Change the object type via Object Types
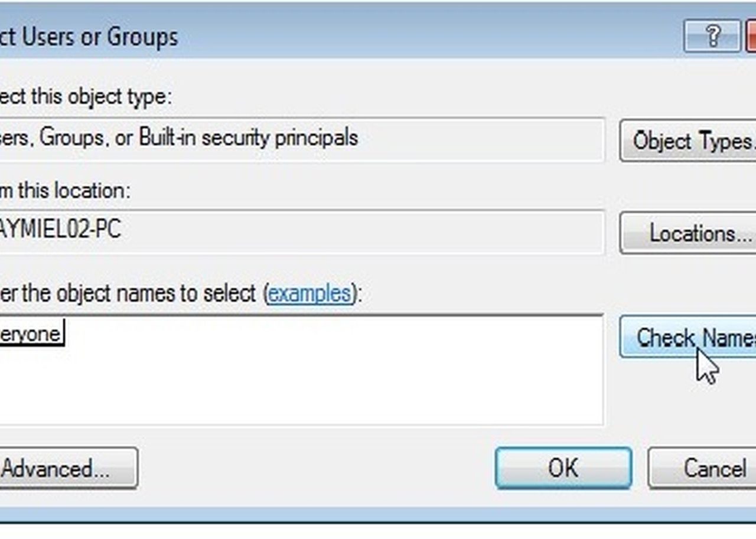This screenshot has width=756, height=539. pyautogui.click(x=688, y=141)
